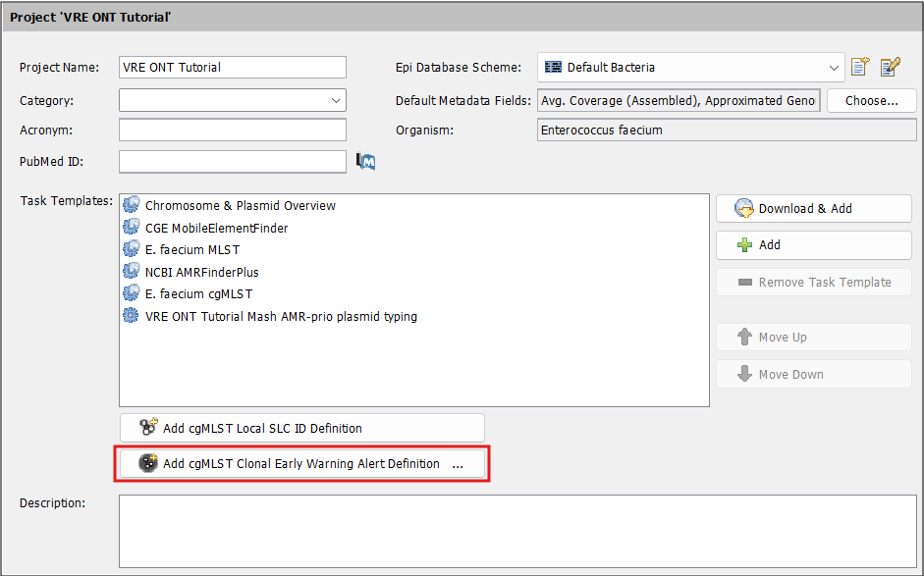
Task: Click the PubMed lookup icon
Action: pos(366,161)
